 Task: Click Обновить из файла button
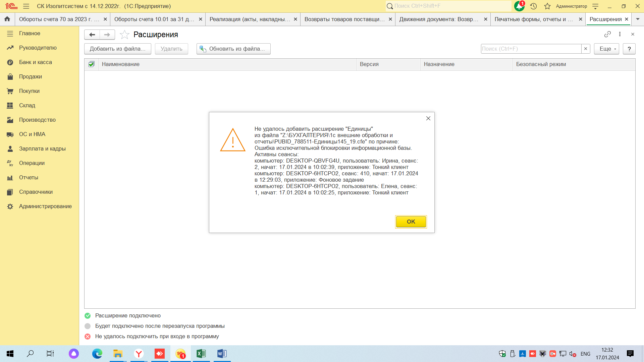[233, 49]
